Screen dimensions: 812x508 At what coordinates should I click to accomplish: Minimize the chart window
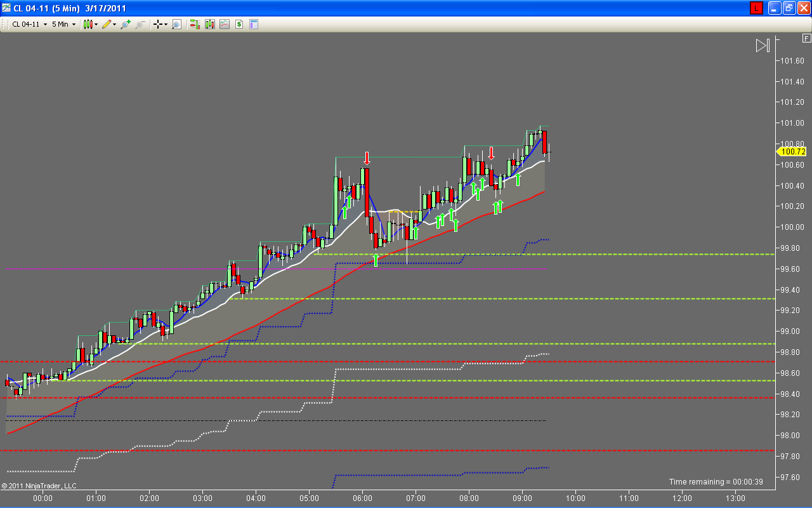tap(775, 8)
